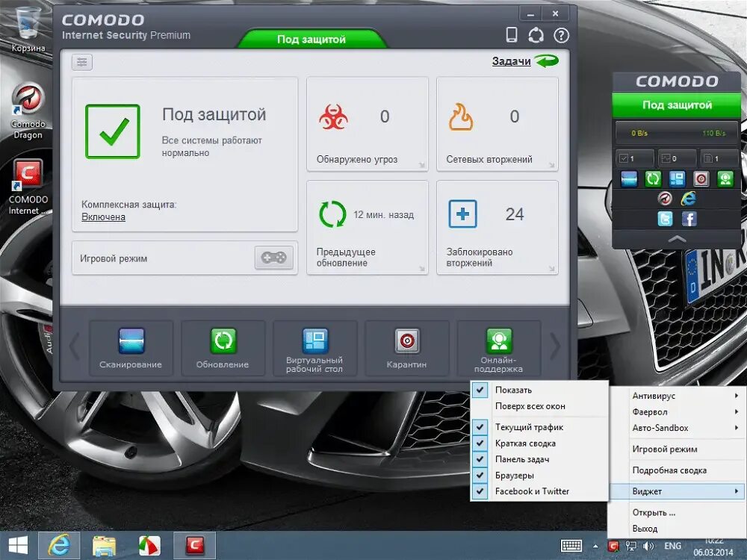Image resolution: width=747 pixels, height=560 pixels.
Task: Expand Виджет submenu entry
Action: (678, 491)
